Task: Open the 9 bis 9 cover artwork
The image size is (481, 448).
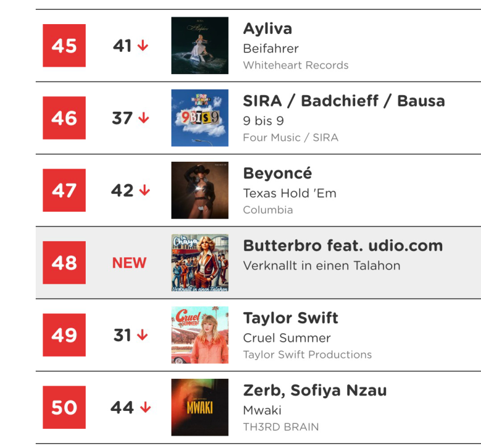Action: pyautogui.click(x=200, y=118)
